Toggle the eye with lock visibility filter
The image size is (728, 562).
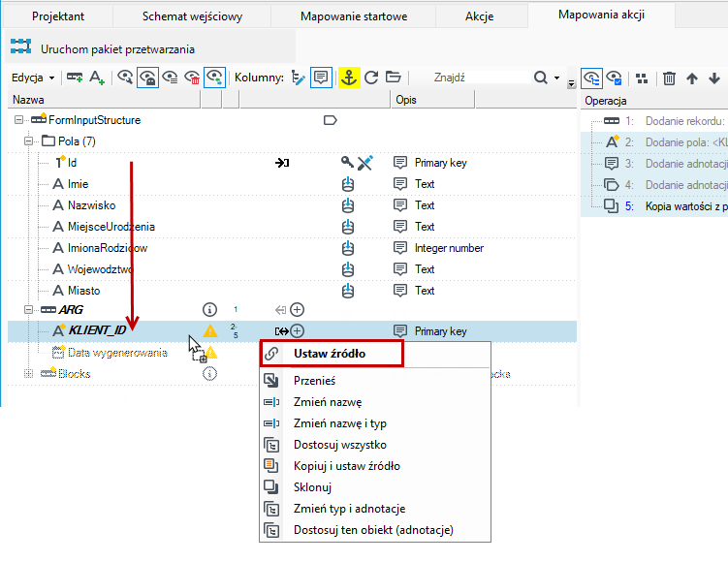pyautogui.click(x=147, y=78)
